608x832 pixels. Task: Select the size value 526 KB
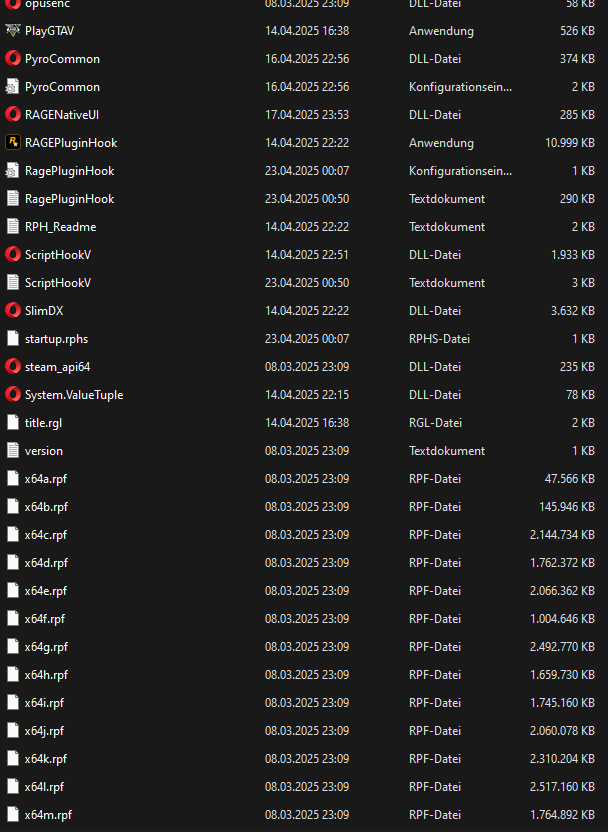click(577, 31)
